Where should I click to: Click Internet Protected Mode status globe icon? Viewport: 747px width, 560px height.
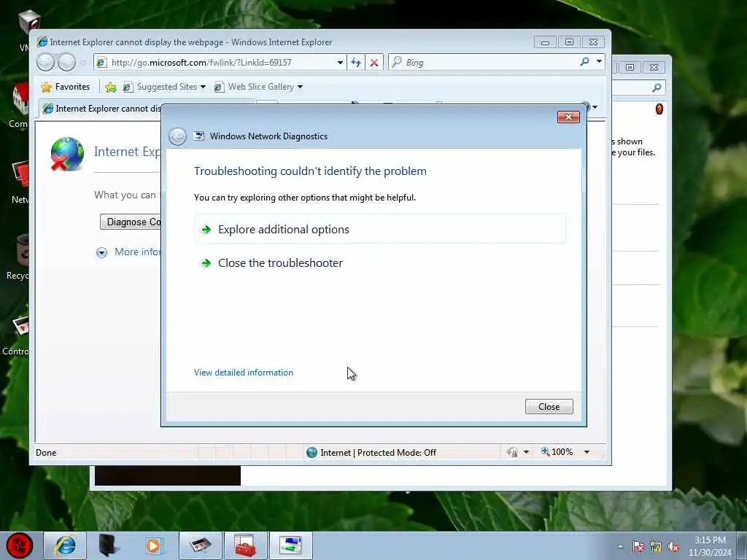point(311,452)
